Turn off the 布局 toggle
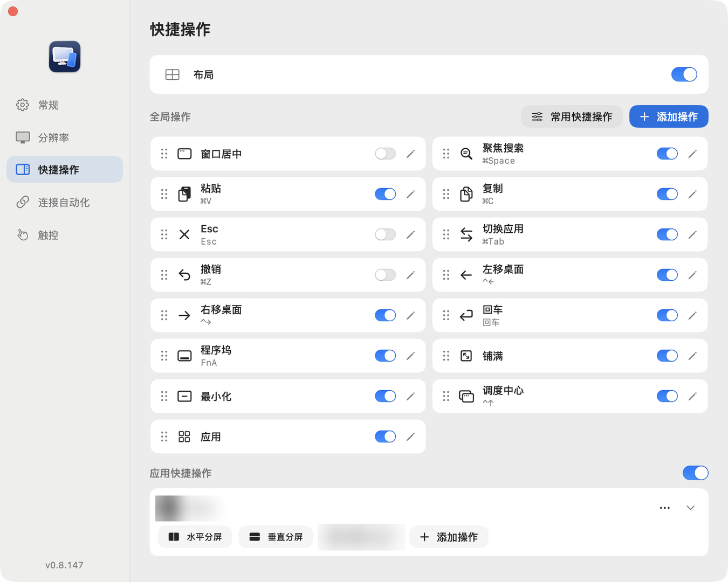 pos(684,74)
